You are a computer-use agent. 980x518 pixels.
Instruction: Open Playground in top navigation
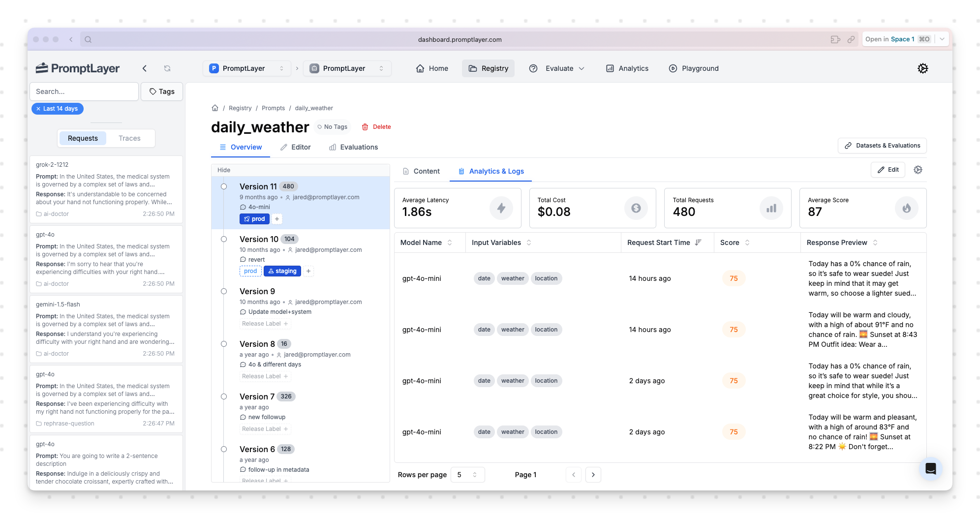click(694, 68)
